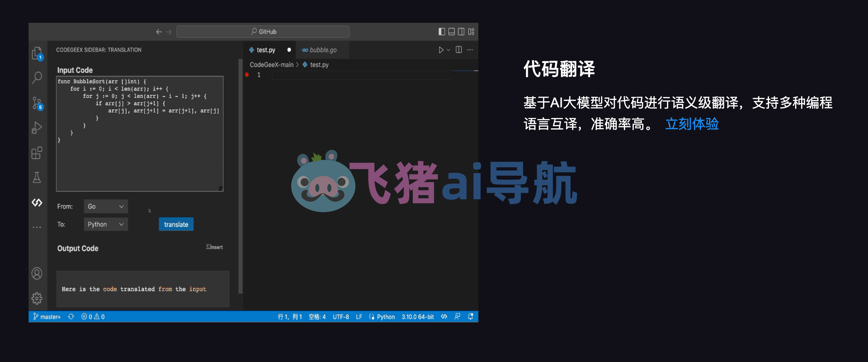This screenshot has width=868, height=362.
Task: Open the From language dropdown showing Go
Action: pos(106,206)
